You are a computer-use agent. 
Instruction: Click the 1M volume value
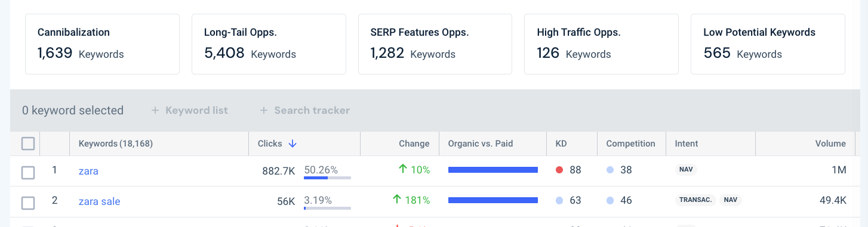(839, 170)
